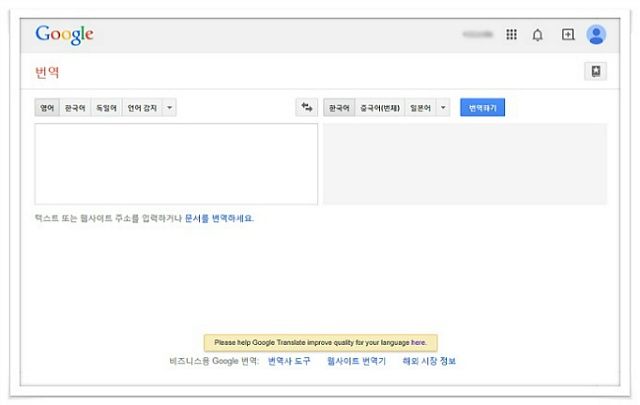Open the Google apps grid icon
This screenshot has width=640, height=405.
[511, 34]
